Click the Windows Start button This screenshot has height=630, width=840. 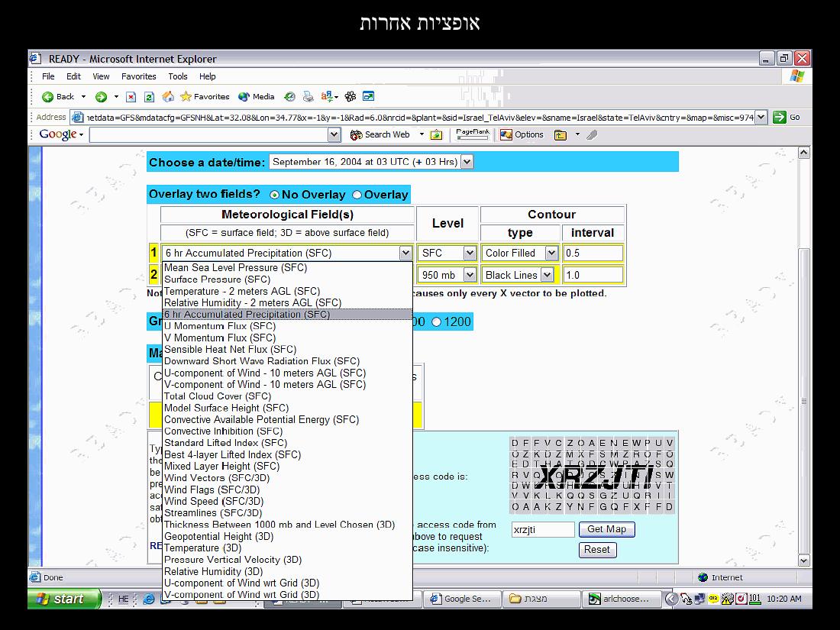[65, 599]
